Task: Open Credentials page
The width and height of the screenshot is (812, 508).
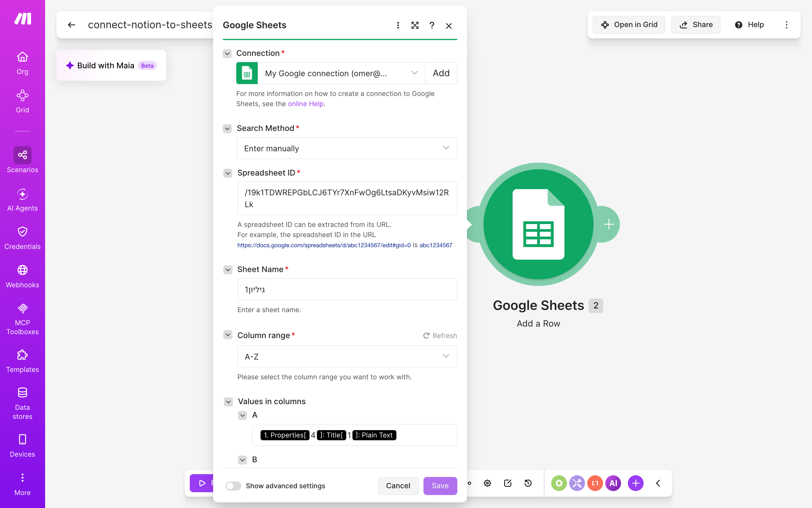Action: pyautogui.click(x=23, y=238)
